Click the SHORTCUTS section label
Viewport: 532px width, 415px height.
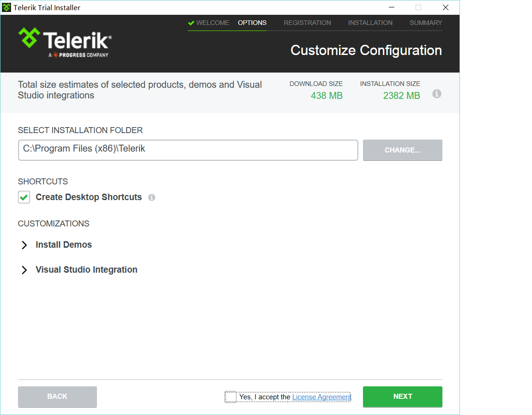point(43,182)
